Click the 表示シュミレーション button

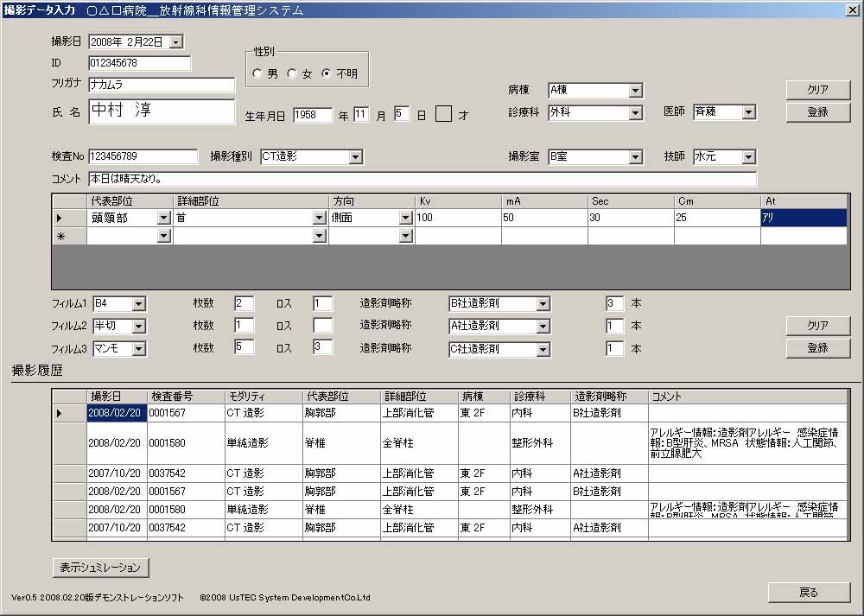pyautogui.click(x=100, y=568)
